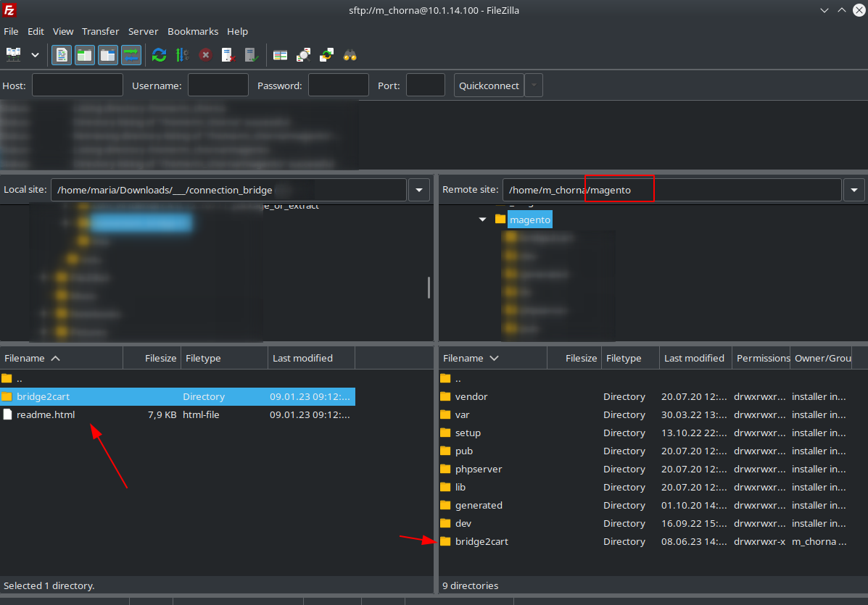Click the FileZilla app icon in title bar
868x605 pixels.
(9, 10)
